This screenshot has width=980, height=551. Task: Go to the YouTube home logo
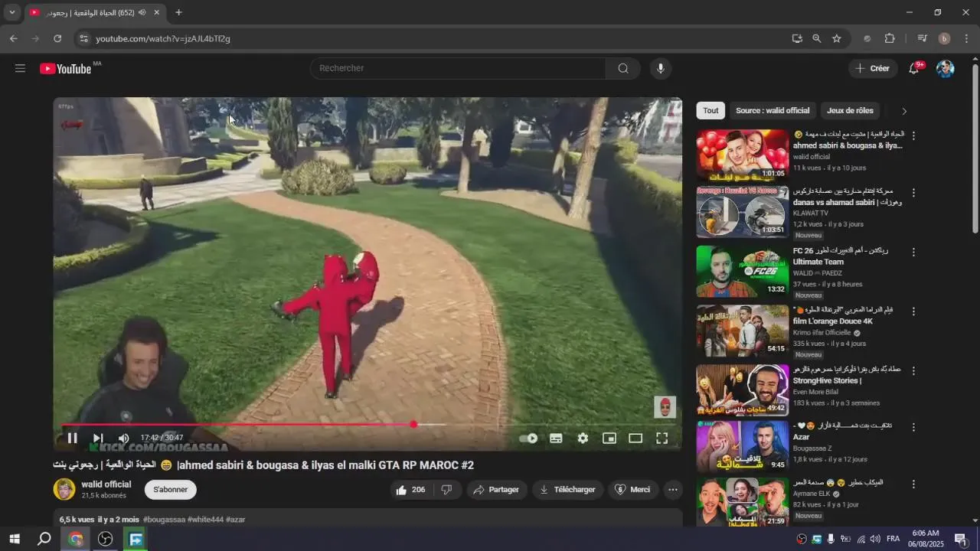[x=66, y=68]
